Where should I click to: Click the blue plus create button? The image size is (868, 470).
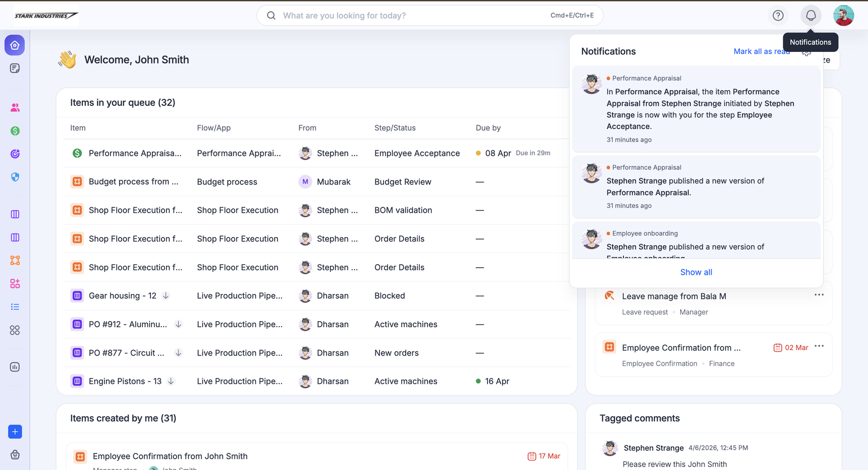pyautogui.click(x=15, y=432)
